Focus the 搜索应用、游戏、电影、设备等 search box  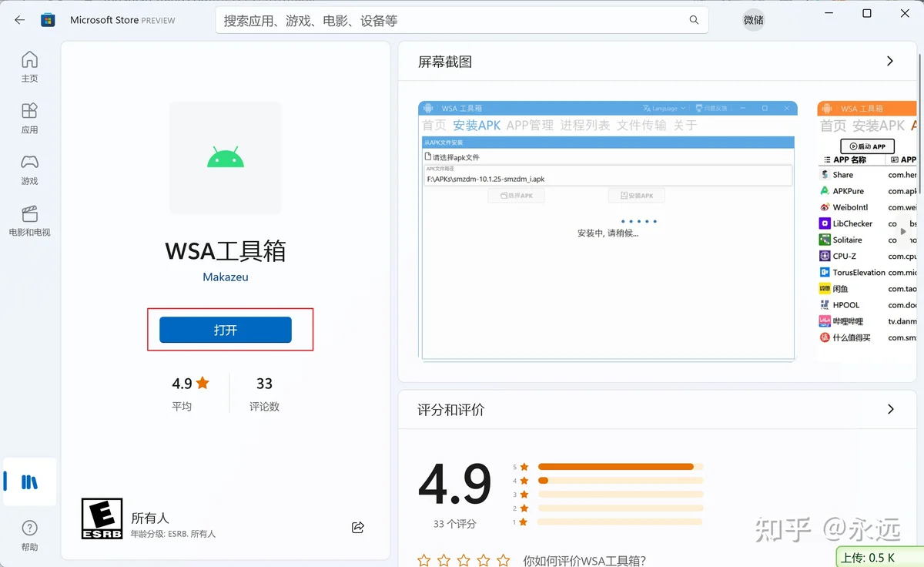(x=461, y=21)
